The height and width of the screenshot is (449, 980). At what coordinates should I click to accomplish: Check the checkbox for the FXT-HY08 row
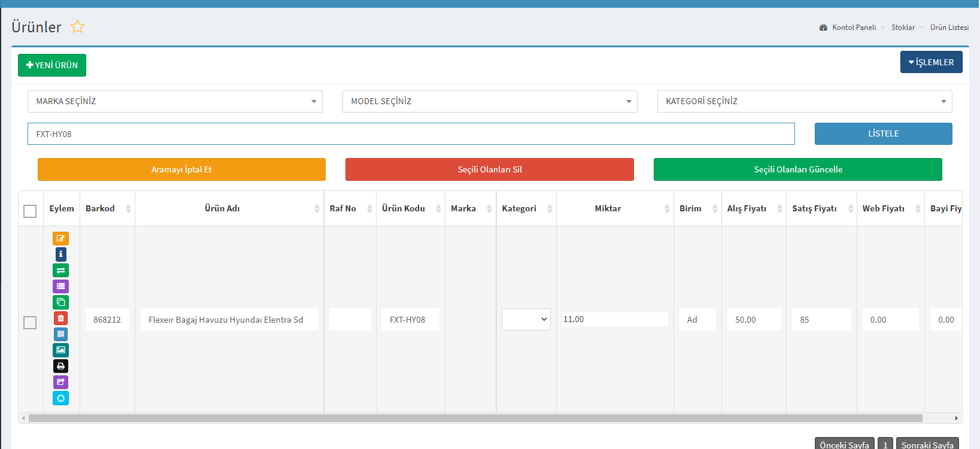[30, 323]
